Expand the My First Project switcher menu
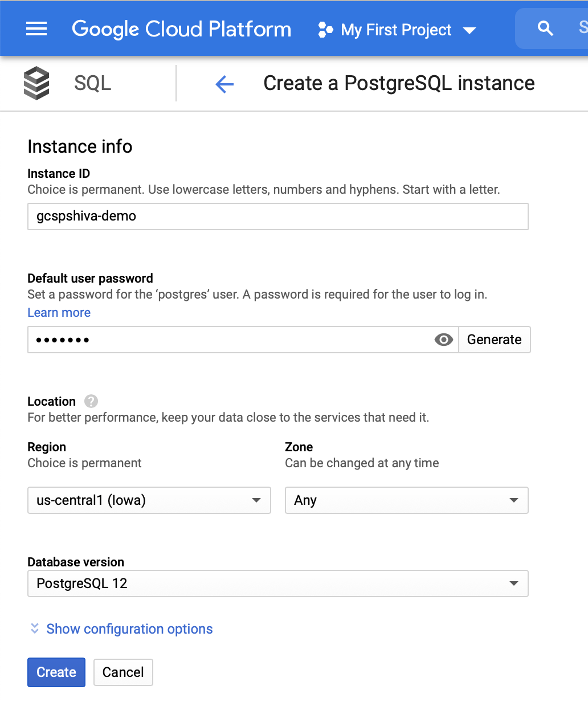The image size is (588, 702). coord(469,30)
